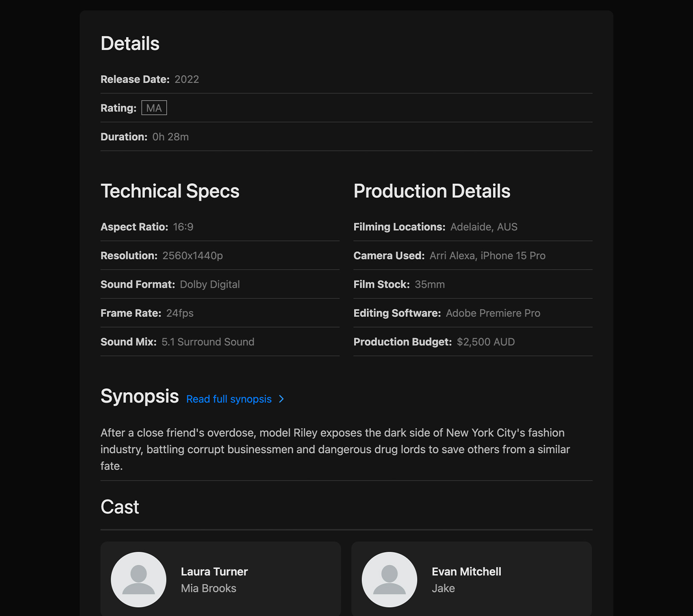This screenshot has width=693, height=616.
Task: Click the Details heading
Action: tap(130, 43)
